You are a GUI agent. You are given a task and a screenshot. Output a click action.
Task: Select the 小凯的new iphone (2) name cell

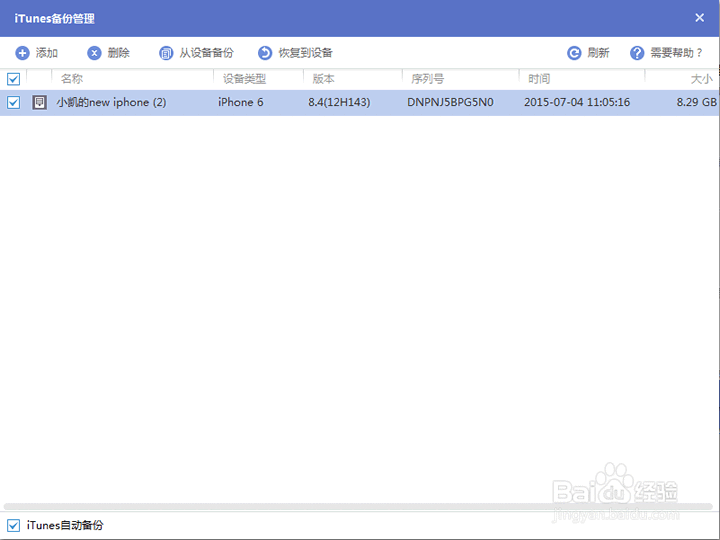tap(111, 102)
